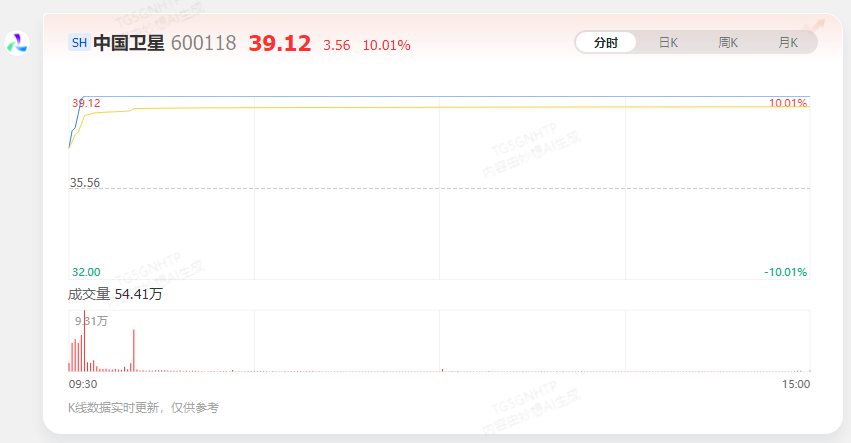
Task: Click the stock code 600118
Action: (204, 43)
